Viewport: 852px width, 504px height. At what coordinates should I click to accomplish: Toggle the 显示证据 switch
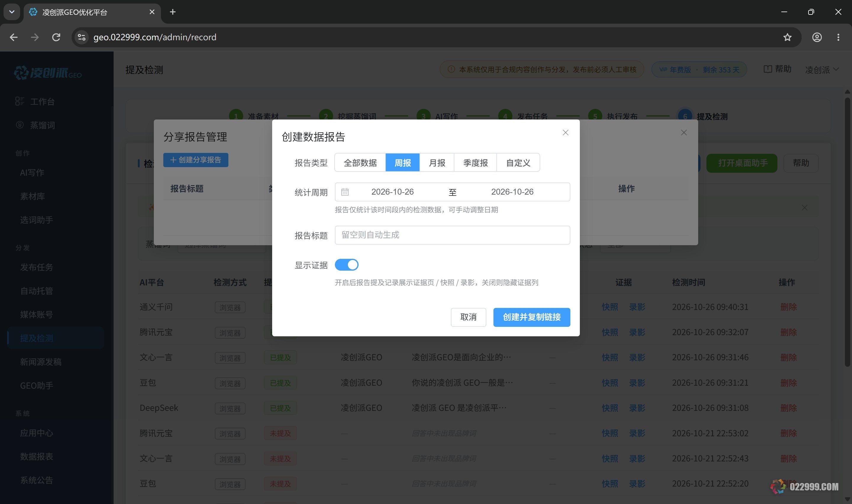coord(346,264)
